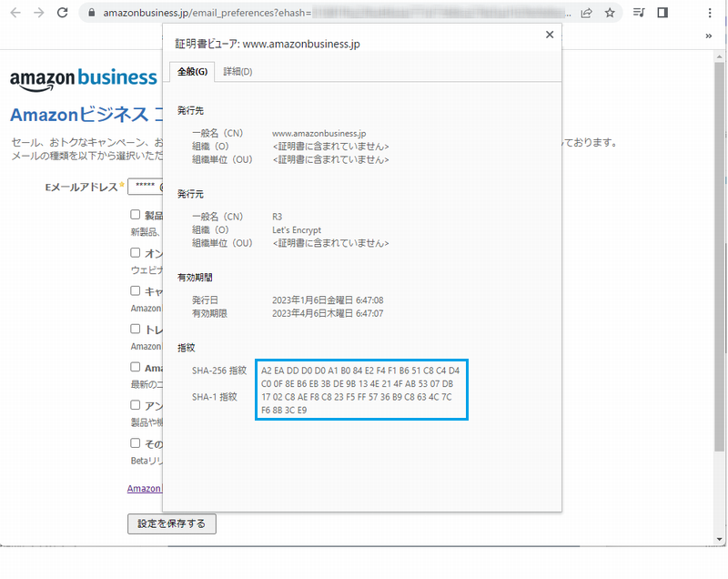This screenshot has width=728, height=579.
Task: Enable the 製品 email checkbox
Action: (136, 214)
